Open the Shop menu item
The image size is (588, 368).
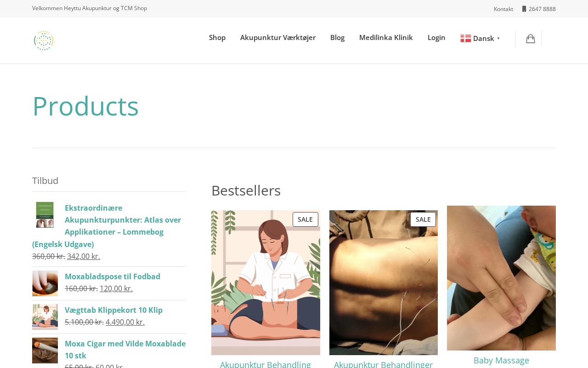[x=217, y=37]
